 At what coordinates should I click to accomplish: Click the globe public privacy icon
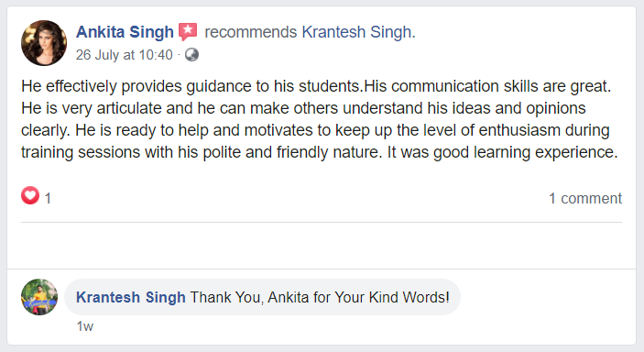tap(191, 55)
